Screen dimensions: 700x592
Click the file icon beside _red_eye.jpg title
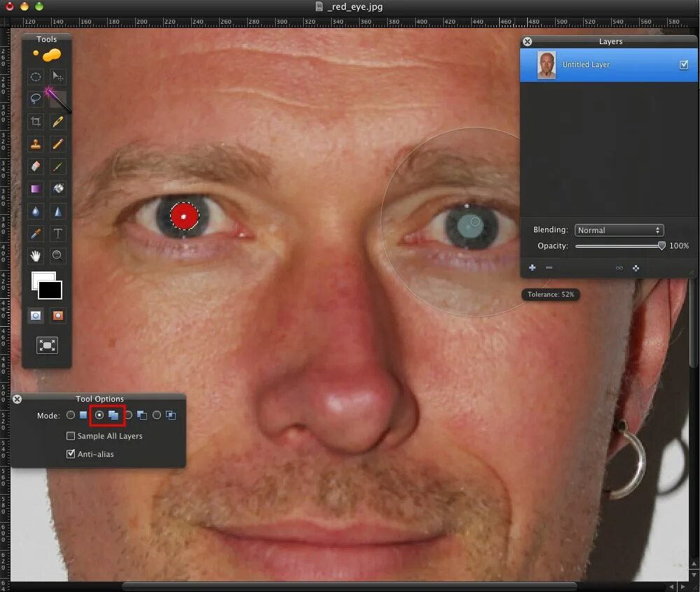click(x=318, y=6)
